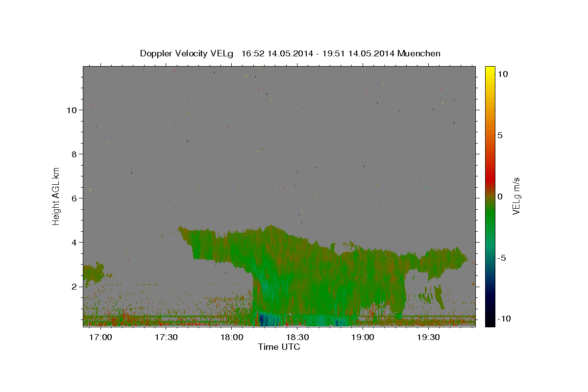Click the height axis label 2
Viewport: 588px width, 392px height.
(74, 287)
